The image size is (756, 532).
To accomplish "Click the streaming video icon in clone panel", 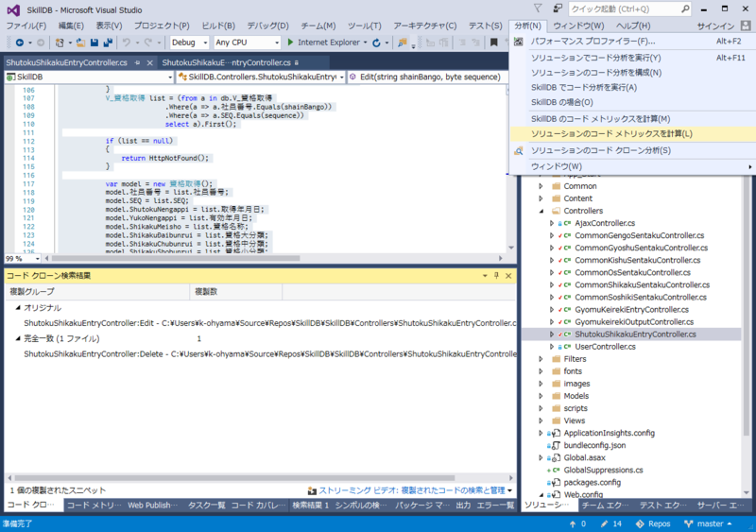I will click(312, 490).
